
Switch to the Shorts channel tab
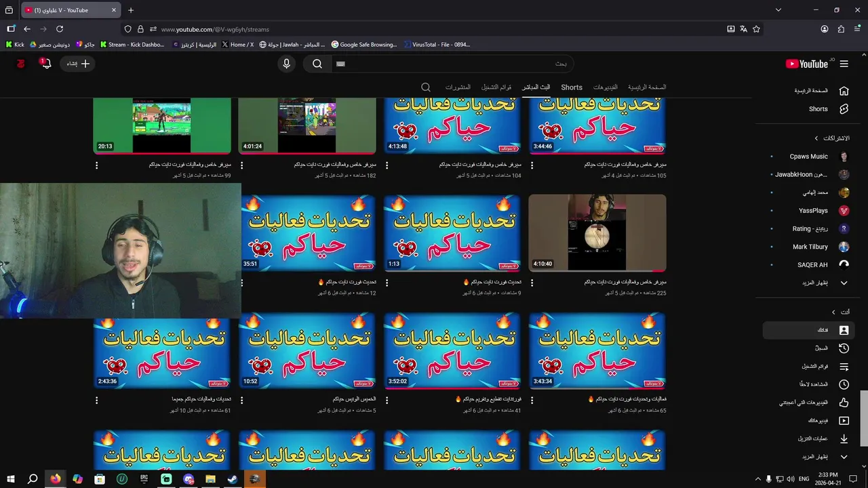[x=572, y=87]
